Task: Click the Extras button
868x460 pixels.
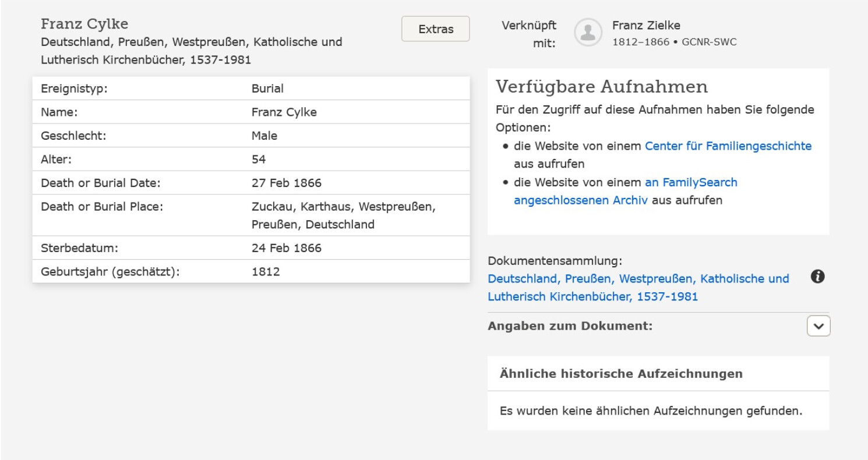Action: click(x=435, y=29)
